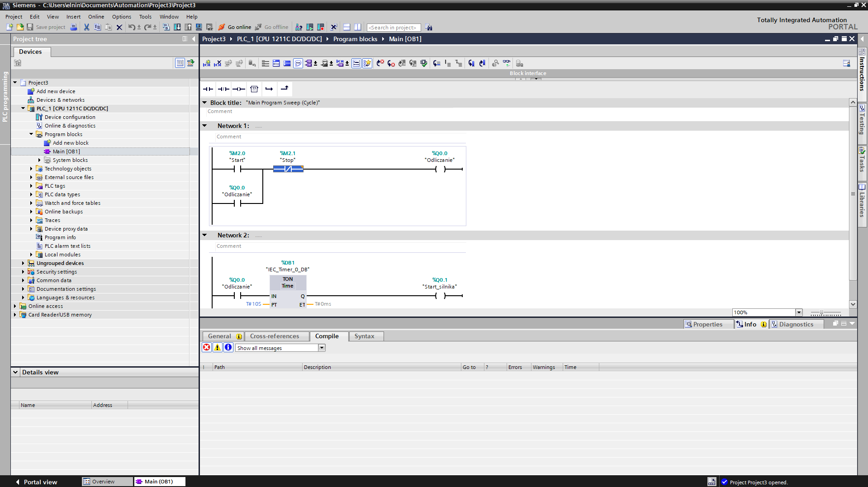Insert an empty box from favorites
Screen dimensions: 868x487
pyautogui.click(x=254, y=89)
